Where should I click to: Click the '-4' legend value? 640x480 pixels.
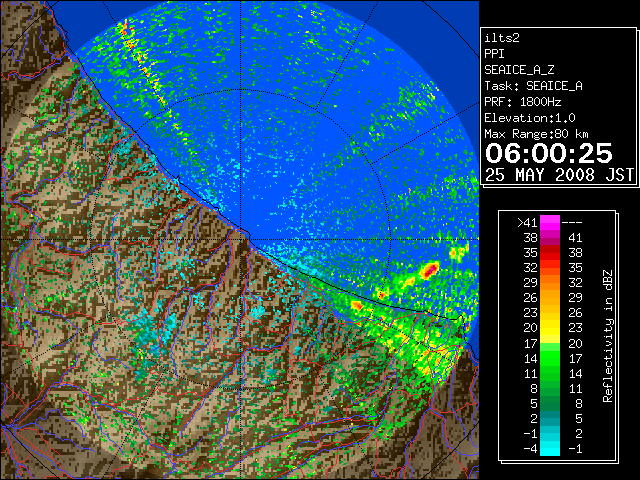(x=530, y=449)
